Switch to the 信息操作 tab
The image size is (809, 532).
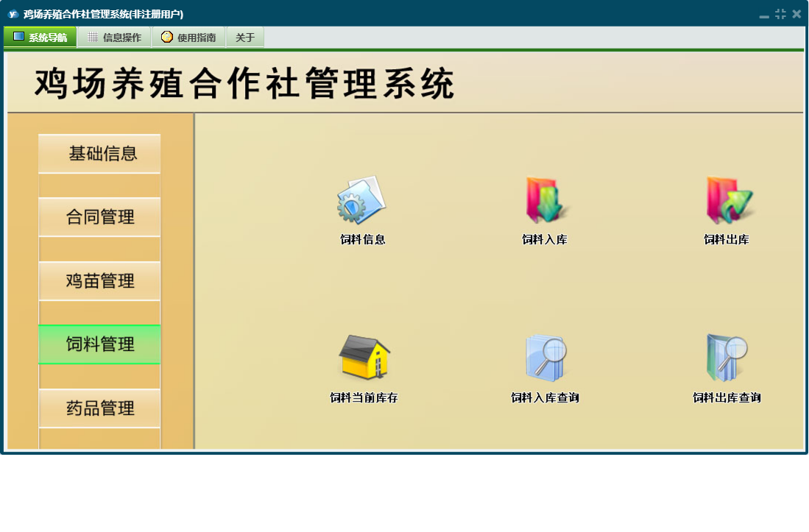(115, 37)
